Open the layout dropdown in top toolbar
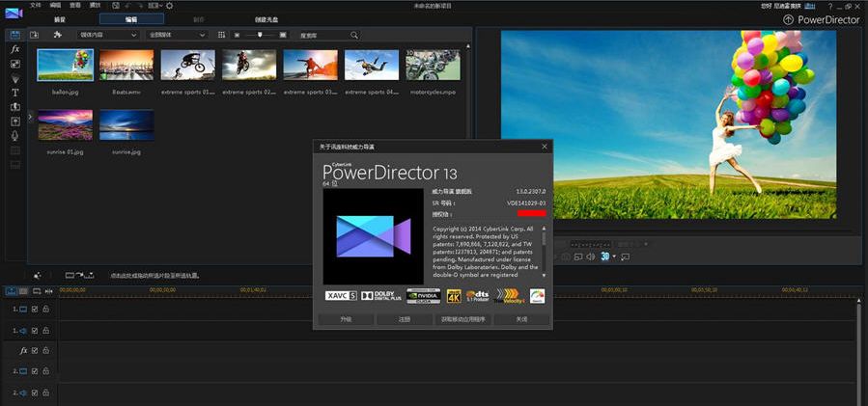 (155, 6)
